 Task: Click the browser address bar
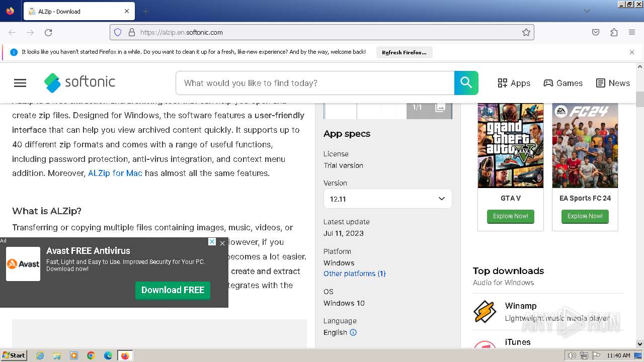[322, 32]
